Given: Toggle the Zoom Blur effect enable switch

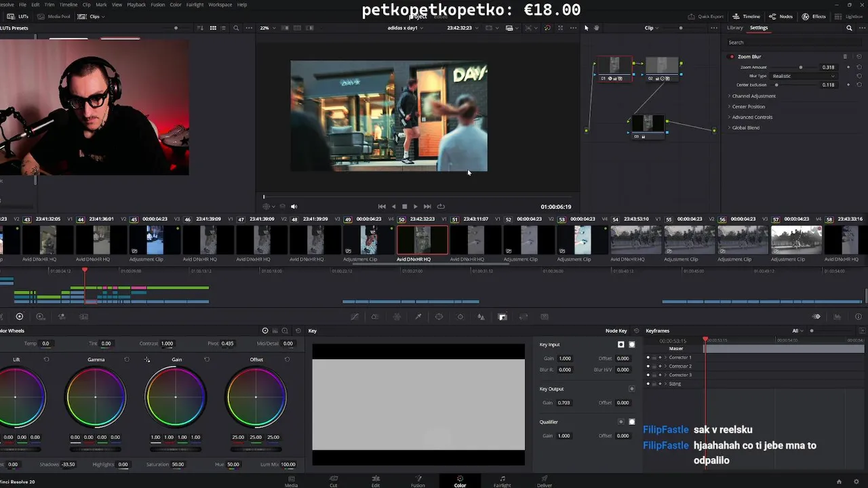Looking at the screenshot, I should tap(732, 56).
